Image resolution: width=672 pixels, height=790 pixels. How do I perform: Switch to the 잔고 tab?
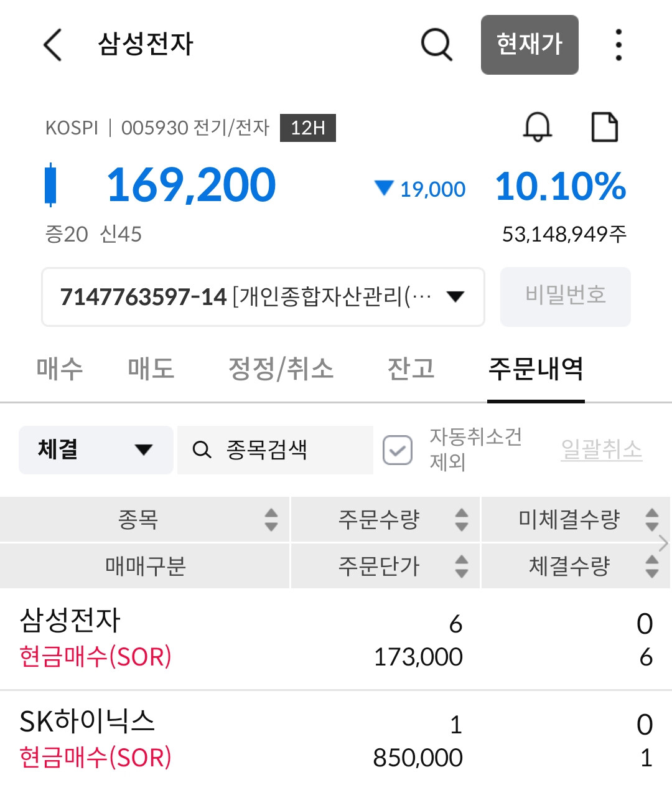(411, 369)
